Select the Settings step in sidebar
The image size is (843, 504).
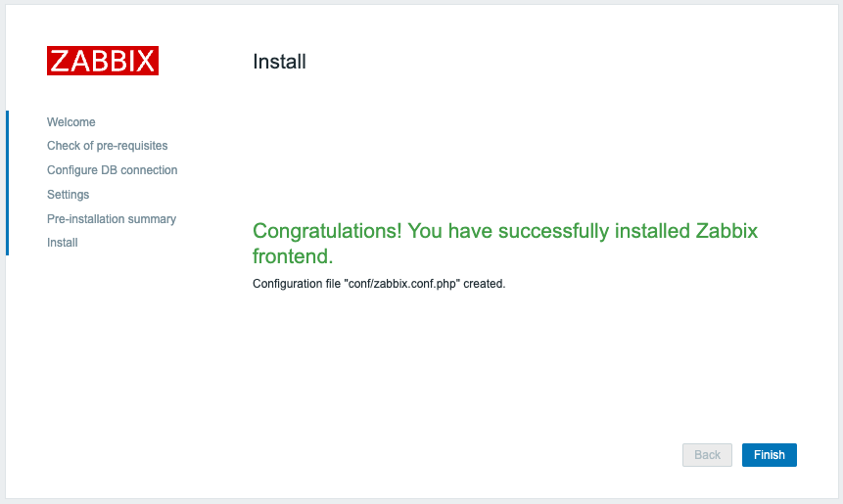click(x=68, y=195)
